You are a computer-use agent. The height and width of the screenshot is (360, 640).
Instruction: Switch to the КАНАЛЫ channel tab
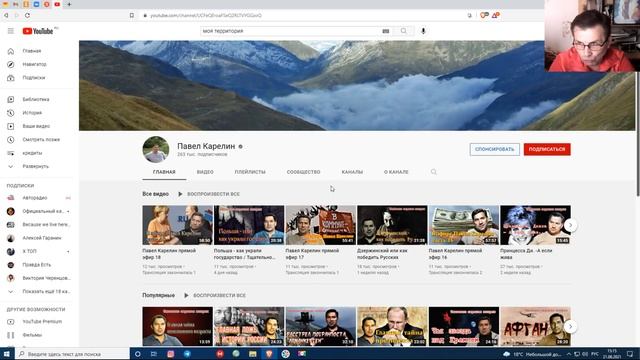click(x=352, y=172)
